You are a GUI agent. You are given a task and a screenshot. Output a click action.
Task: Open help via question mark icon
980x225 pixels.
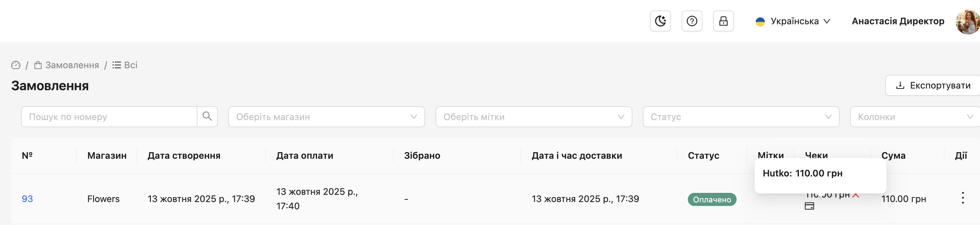[x=692, y=21]
